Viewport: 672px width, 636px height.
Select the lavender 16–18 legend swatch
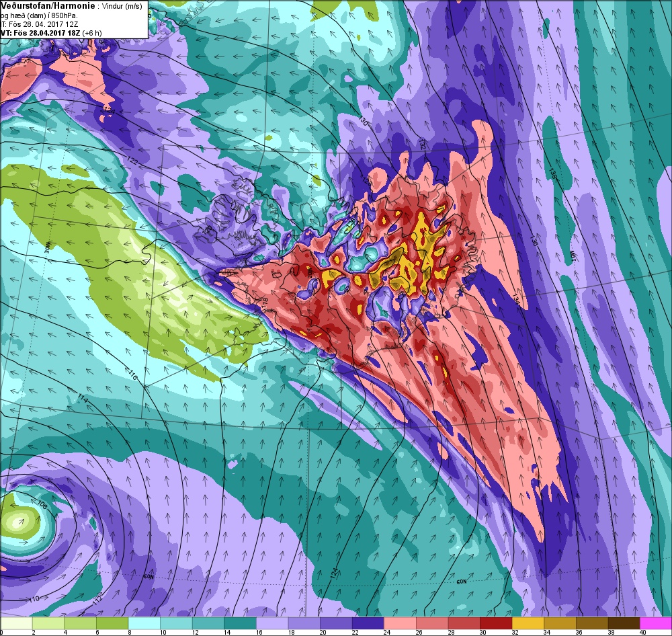tap(272, 623)
